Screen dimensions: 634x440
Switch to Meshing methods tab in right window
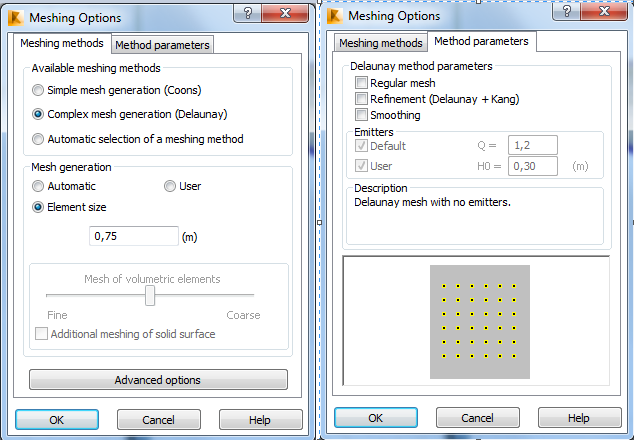[381, 42]
